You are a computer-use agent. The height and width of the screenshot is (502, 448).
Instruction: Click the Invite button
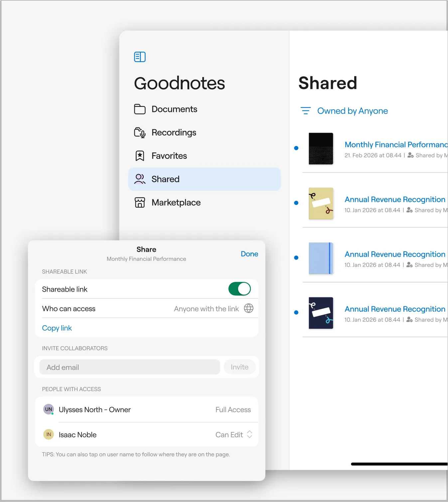coord(239,367)
